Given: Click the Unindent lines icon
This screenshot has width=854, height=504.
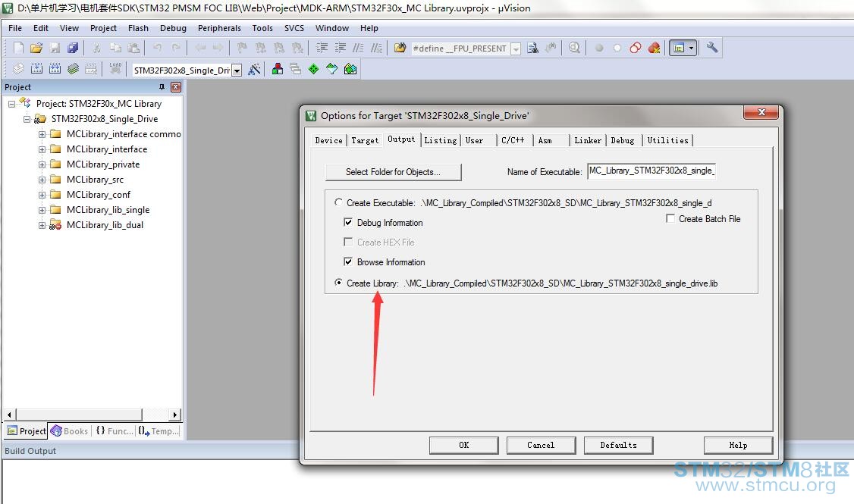Looking at the screenshot, I should (341, 48).
